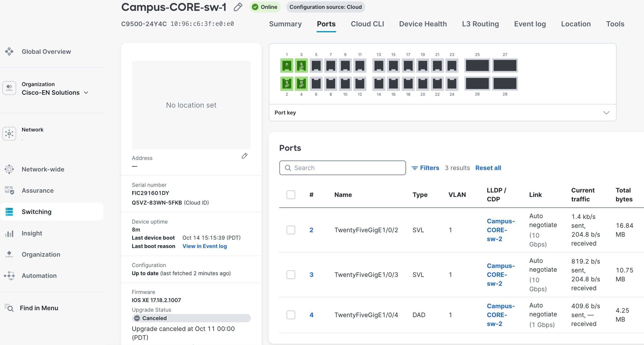Click port 25 in switch diagram
Viewport: 644px width, 345px height.
tap(477, 65)
